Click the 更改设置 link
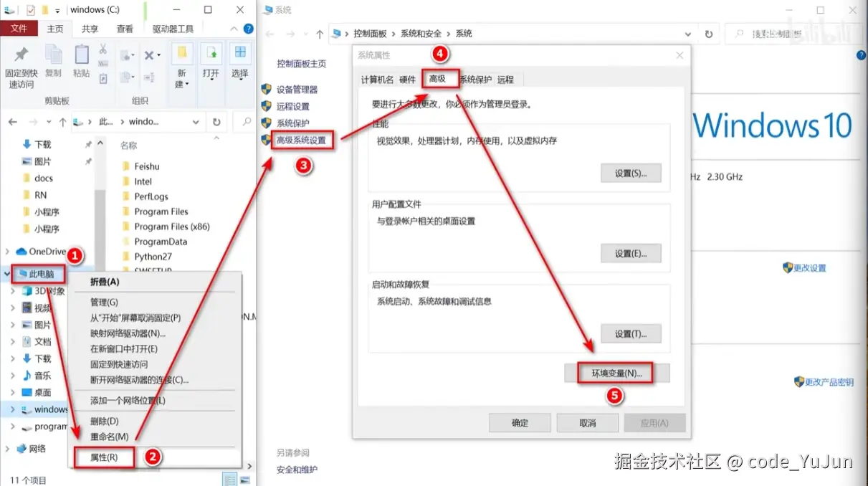The height and width of the screenshot is (486, 868). [810, 268]
